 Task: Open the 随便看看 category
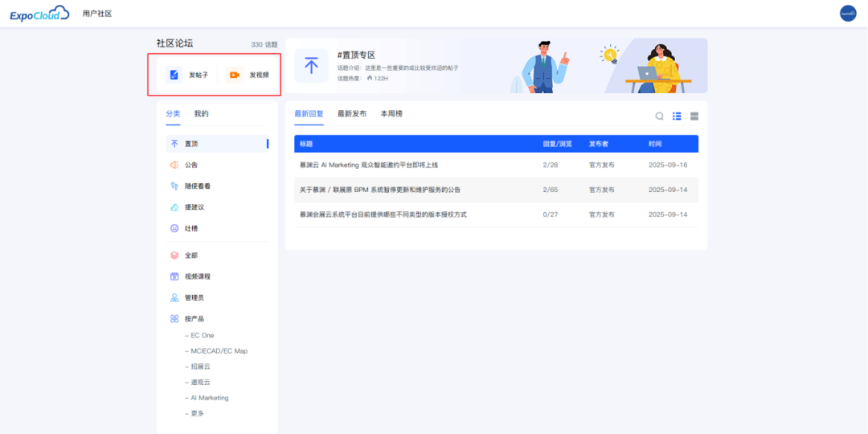pyautogui.click(x=197, y=186)
